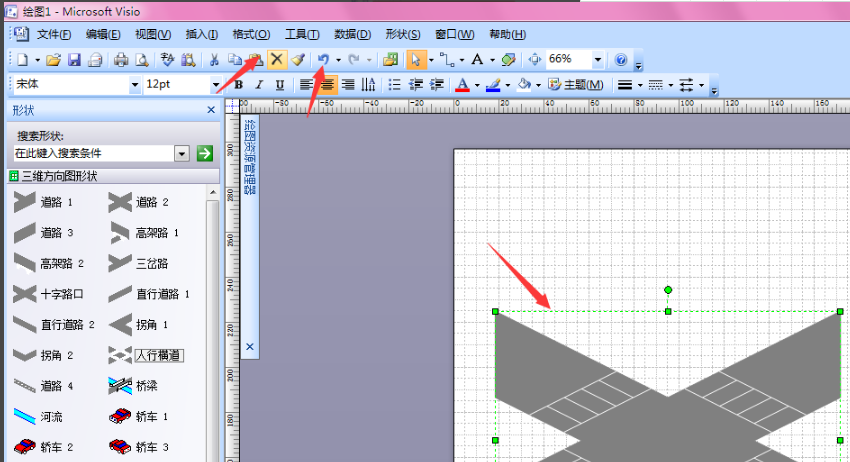Image resolution: width=850 pixels, height=462 pixels.
Task: Click the Delete (X) toolbar button
Action: [277, 60]
